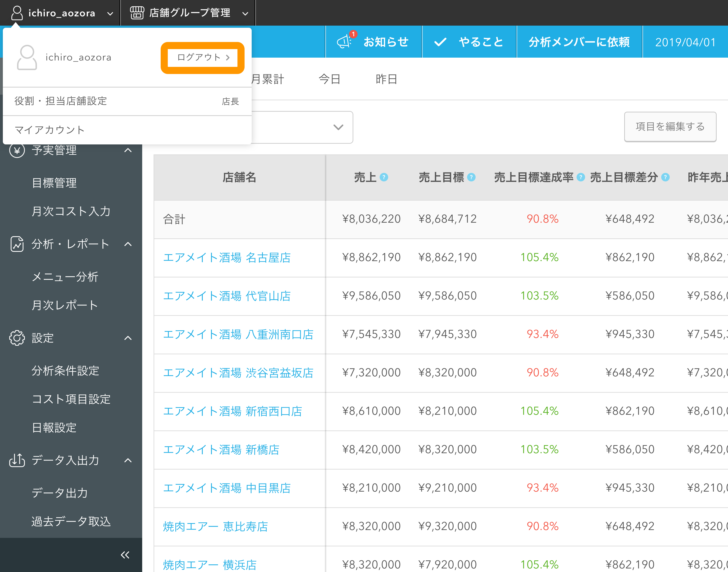Click the upload icon beside データ入出力

[17, 460]
